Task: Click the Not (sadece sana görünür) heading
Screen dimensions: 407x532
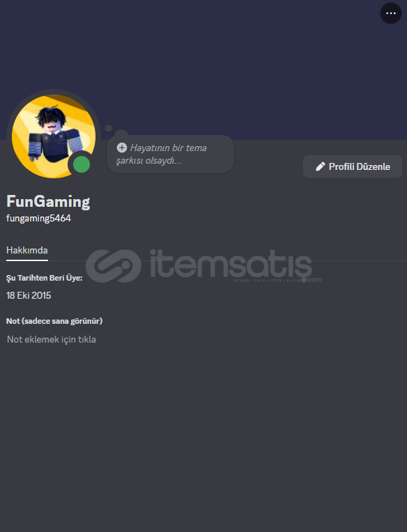Action: tap(54, 321)
